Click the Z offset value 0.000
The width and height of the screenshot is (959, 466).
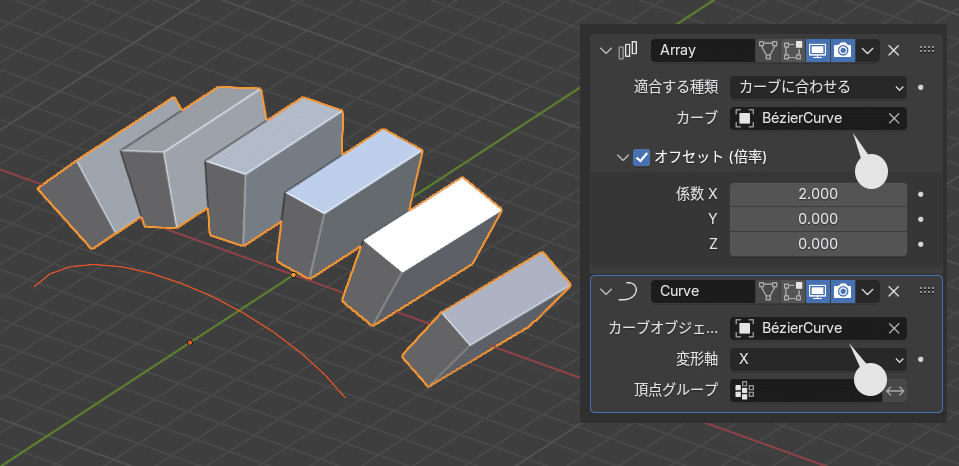point(818,244)
